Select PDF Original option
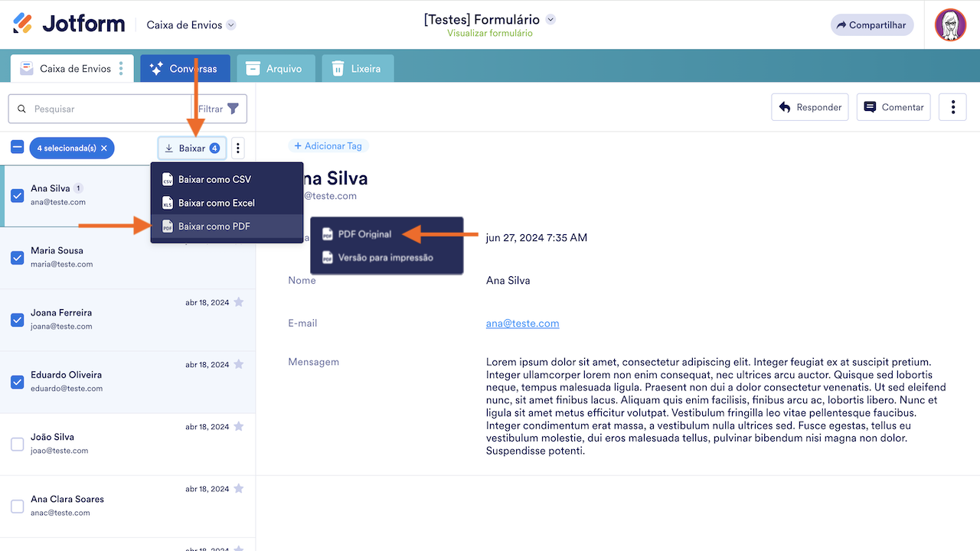 point(387,234)
